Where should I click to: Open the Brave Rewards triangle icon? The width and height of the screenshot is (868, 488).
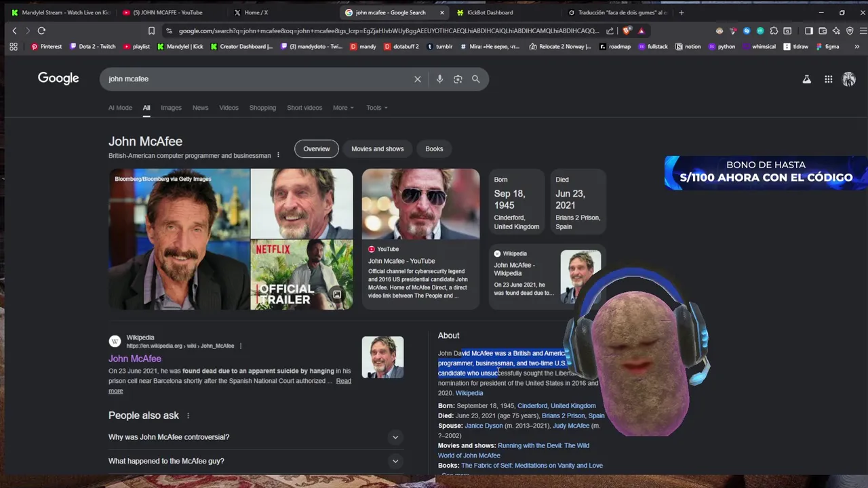641,30
